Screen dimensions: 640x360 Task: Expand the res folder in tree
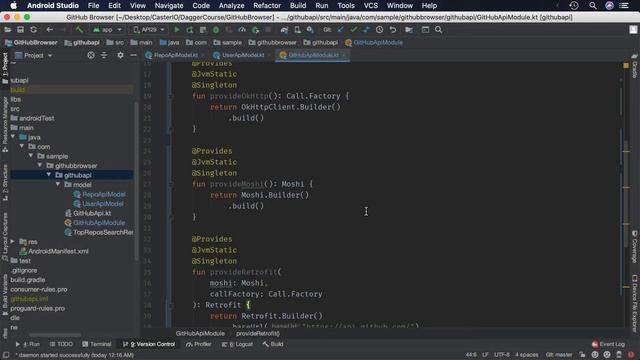[x=13, y=242]
